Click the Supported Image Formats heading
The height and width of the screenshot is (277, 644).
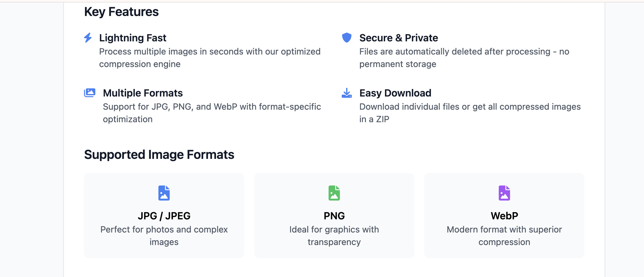159,155
